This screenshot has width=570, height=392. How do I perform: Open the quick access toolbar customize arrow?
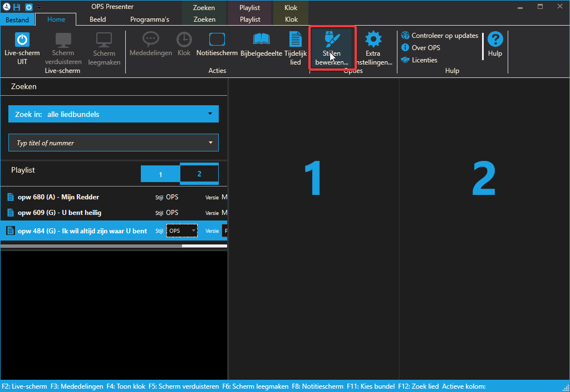click(x=40, y=7)
